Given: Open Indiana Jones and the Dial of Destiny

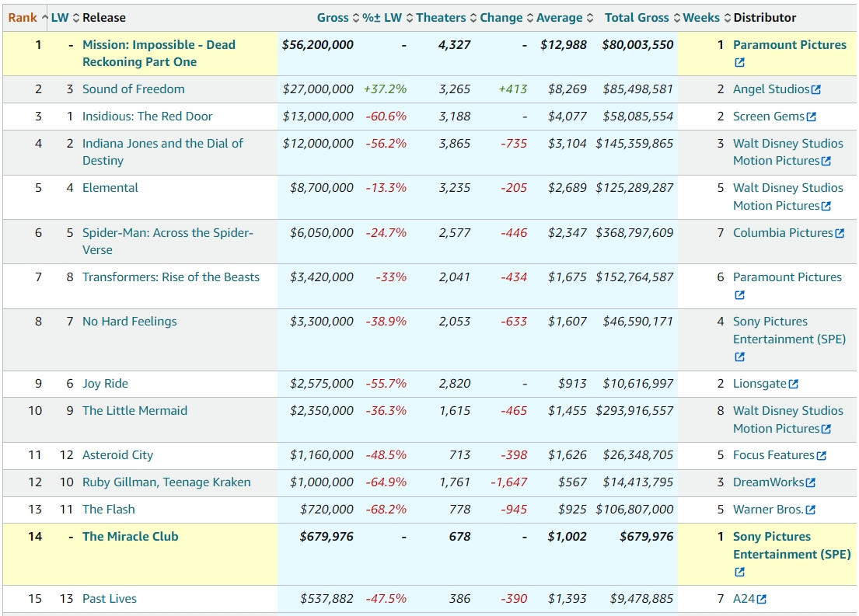Looking at the screenshot, I should pos(162,151).
